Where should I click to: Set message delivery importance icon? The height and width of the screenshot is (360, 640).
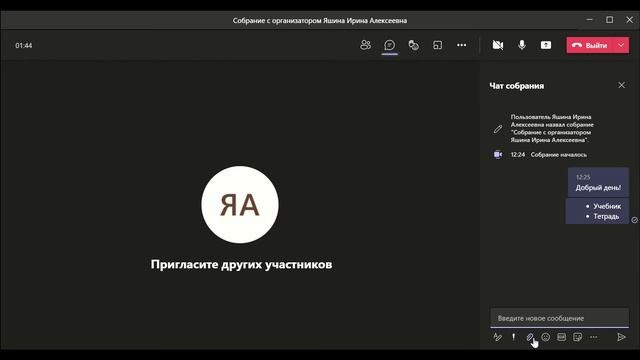point(513,337)
